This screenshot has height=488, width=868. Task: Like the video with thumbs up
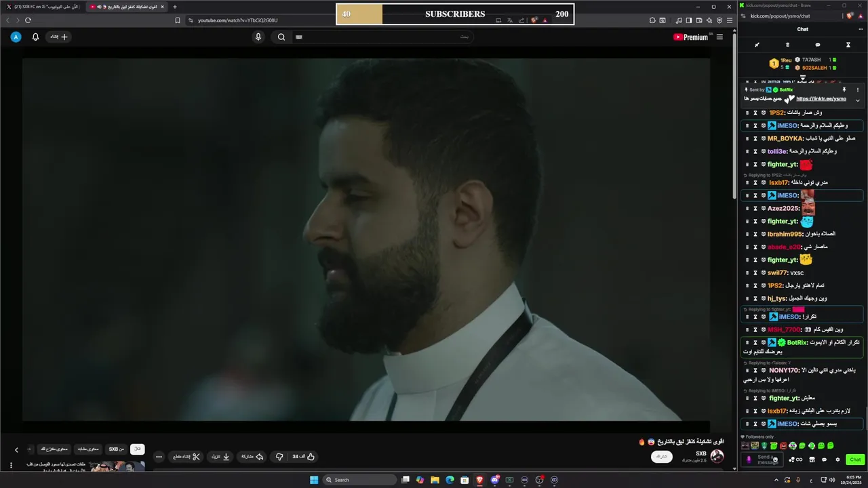tap(304, 457)
